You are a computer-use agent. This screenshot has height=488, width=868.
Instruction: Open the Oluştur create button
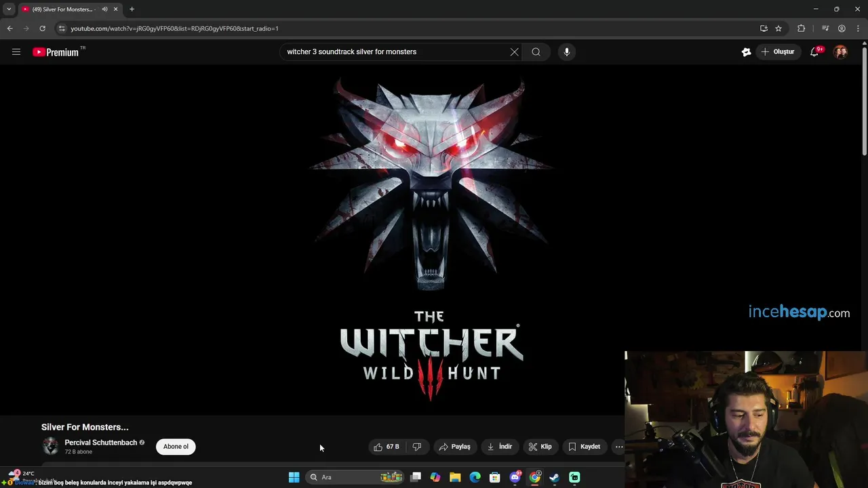point(778,52)
